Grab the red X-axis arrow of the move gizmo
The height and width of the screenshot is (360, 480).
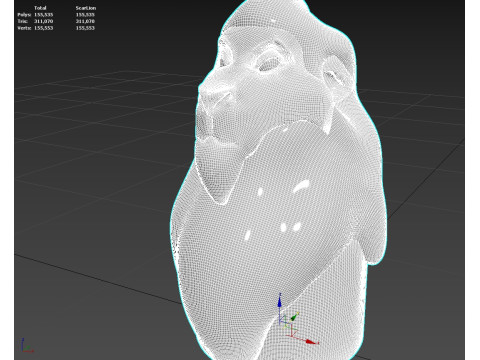(x=312, y=342)
